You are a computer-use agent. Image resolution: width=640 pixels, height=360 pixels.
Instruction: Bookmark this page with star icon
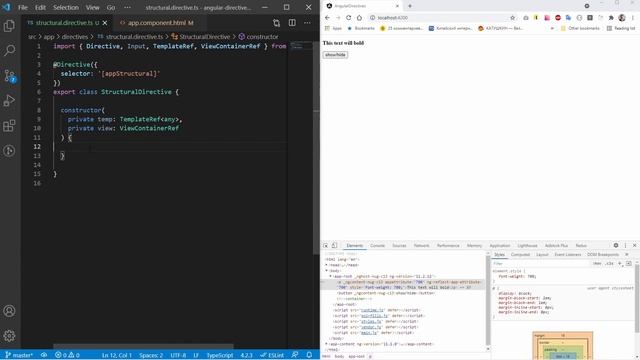[513, 18]
